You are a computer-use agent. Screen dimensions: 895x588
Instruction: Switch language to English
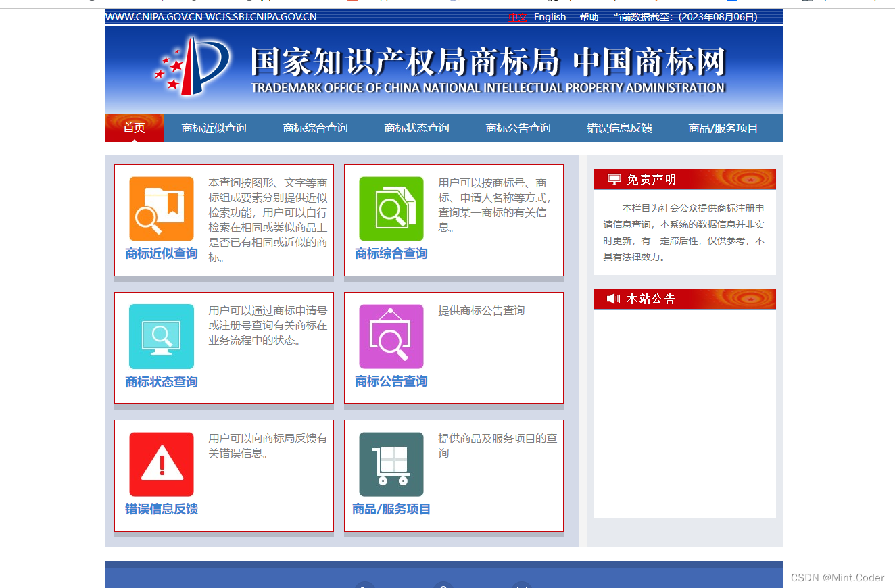tap(550, 17)
